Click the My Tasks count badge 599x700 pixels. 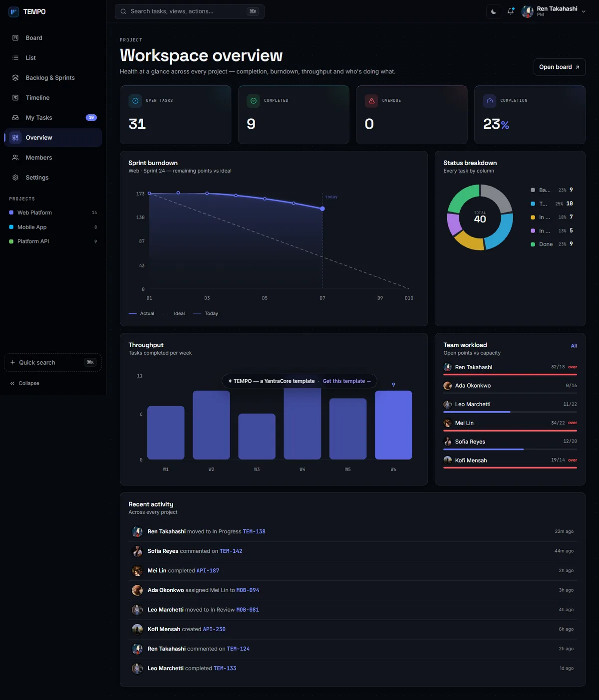[91, 118]
